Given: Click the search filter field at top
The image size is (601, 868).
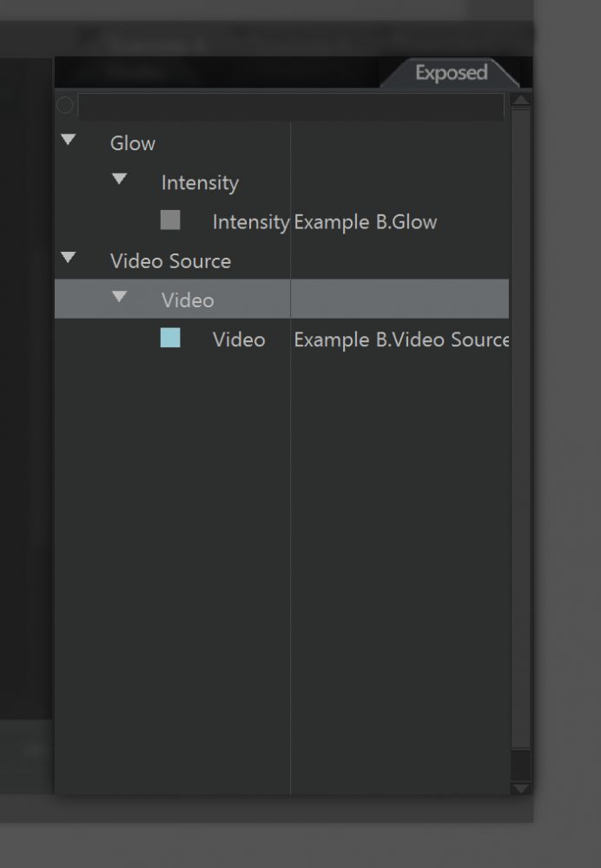Looking at the screenshot, I should coord(291,106).
